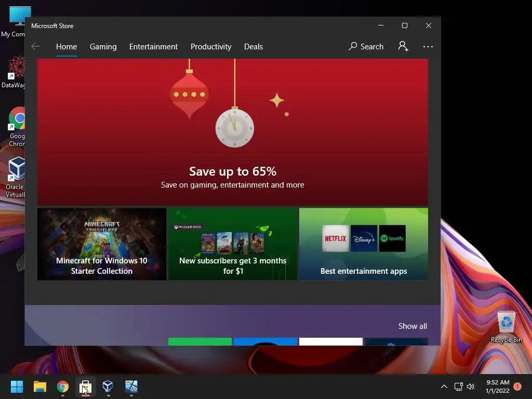532x399 pixels.
Task: Open VirtualBox from the taskbar
Action: (x=108, y=386)
